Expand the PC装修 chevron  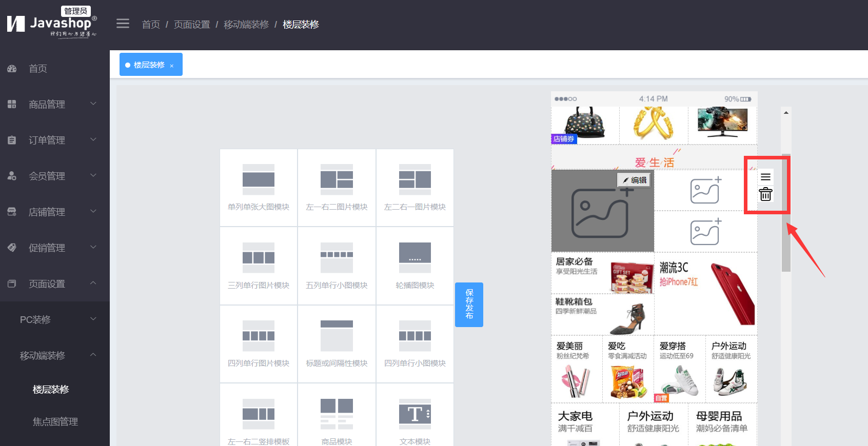click(93, 319)
